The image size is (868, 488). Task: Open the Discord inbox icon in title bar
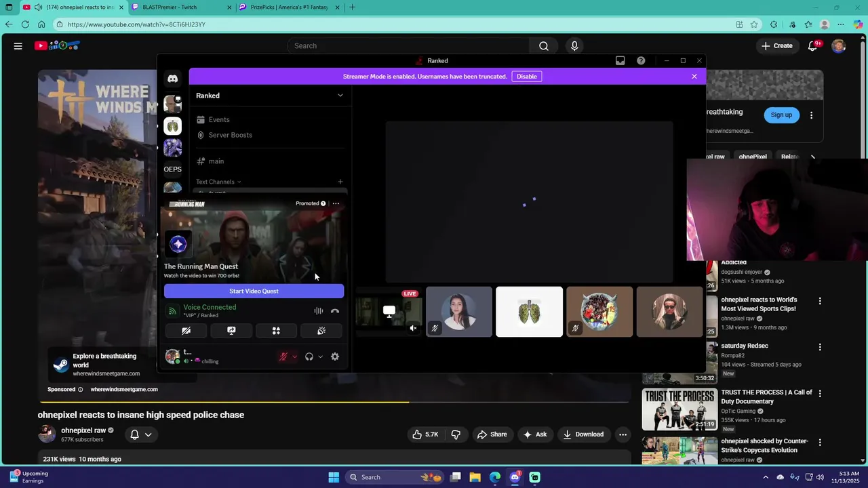click(x=620, y=60)
